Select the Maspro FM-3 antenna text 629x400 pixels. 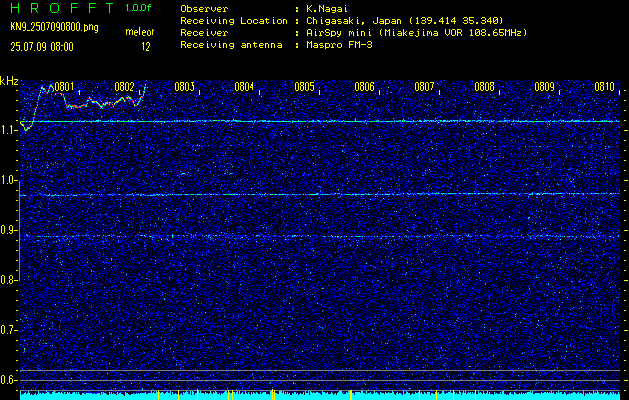339,45
